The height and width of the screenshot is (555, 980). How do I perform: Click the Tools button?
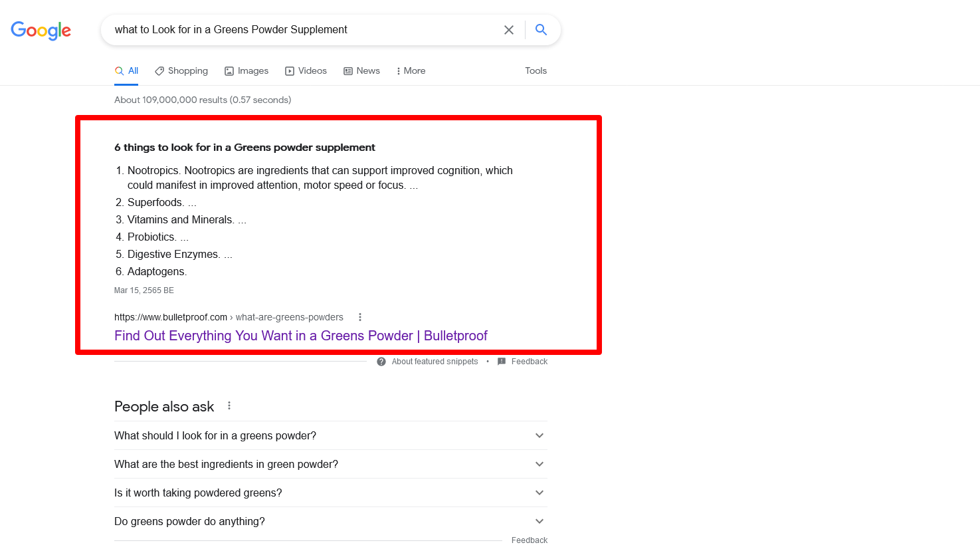[536, 71]
